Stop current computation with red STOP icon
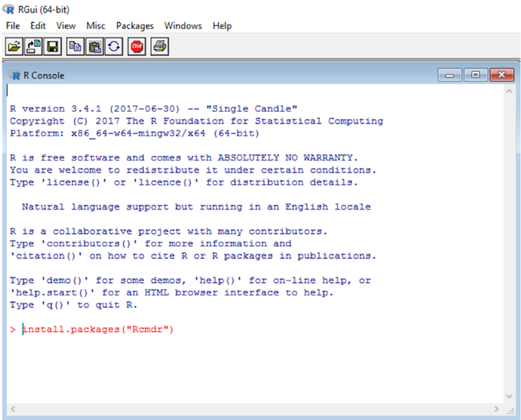The height and width of the screenshot is (420, 521). 136,47
